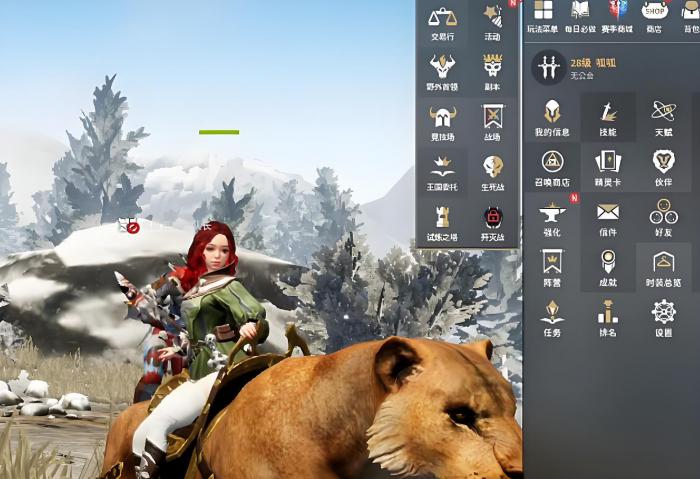Open the 强化 enhancement anvil icon

(x=552, y=218)
